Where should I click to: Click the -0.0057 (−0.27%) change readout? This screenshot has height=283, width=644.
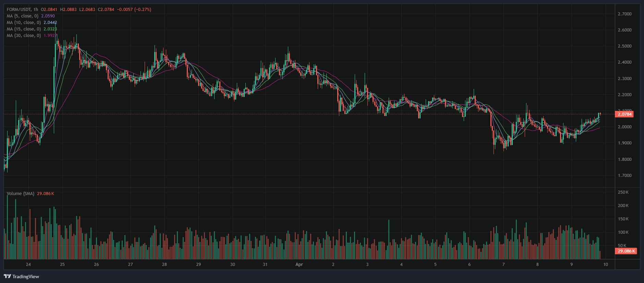tap(134, 9)
